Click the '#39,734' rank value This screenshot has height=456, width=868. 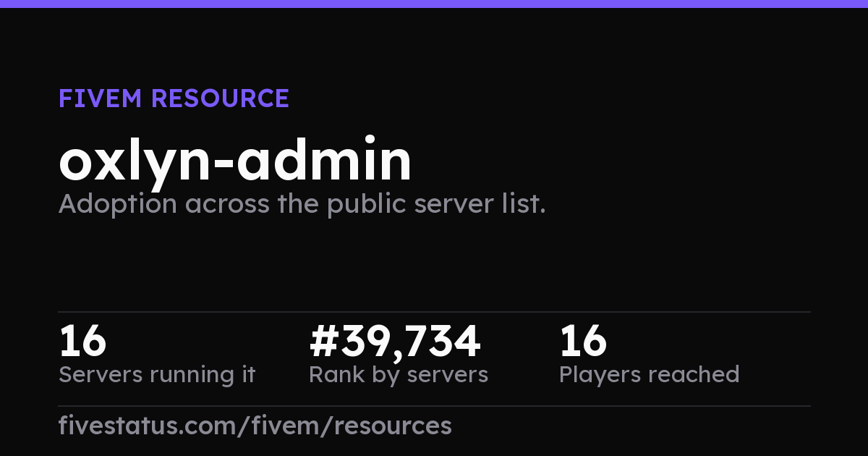tap(395, 342)
